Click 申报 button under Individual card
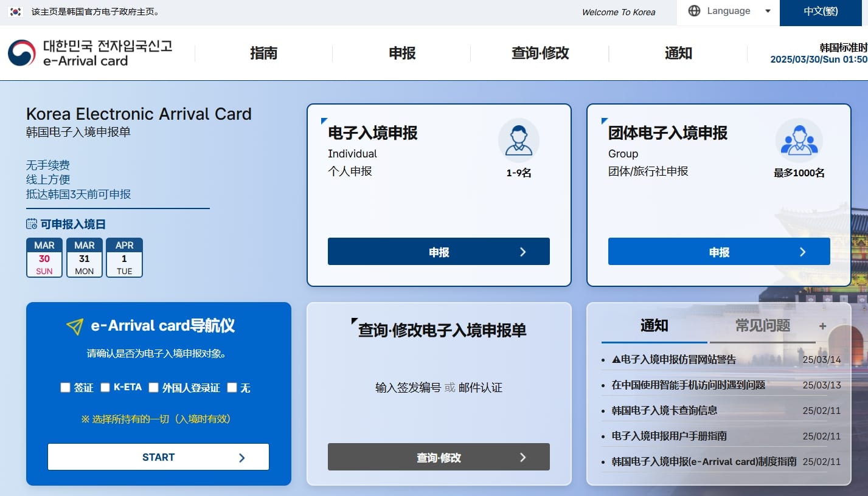The height and width of the screenshot is (496, 868). point(439,252)
